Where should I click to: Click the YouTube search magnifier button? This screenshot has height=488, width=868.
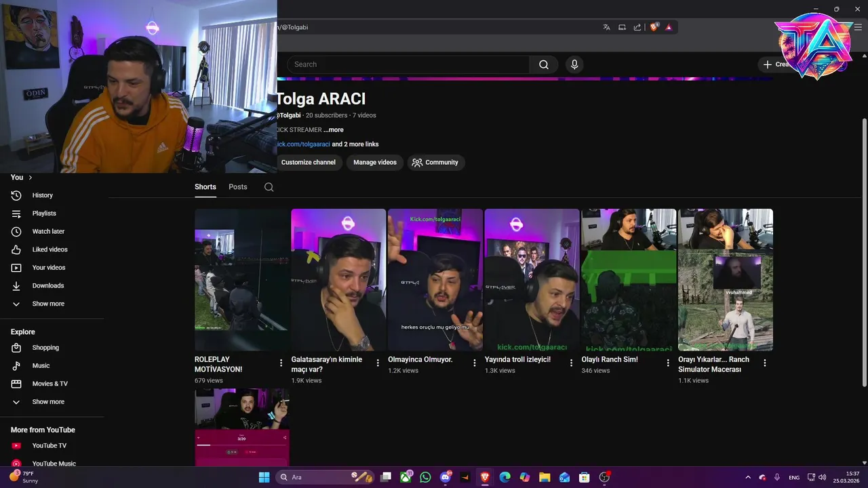tap(544, 64)
